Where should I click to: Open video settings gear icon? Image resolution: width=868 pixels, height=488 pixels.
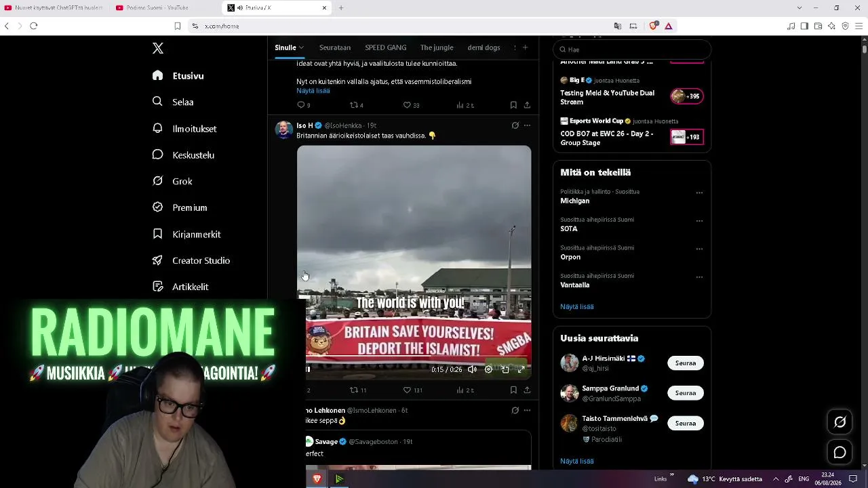pos(488,369)
